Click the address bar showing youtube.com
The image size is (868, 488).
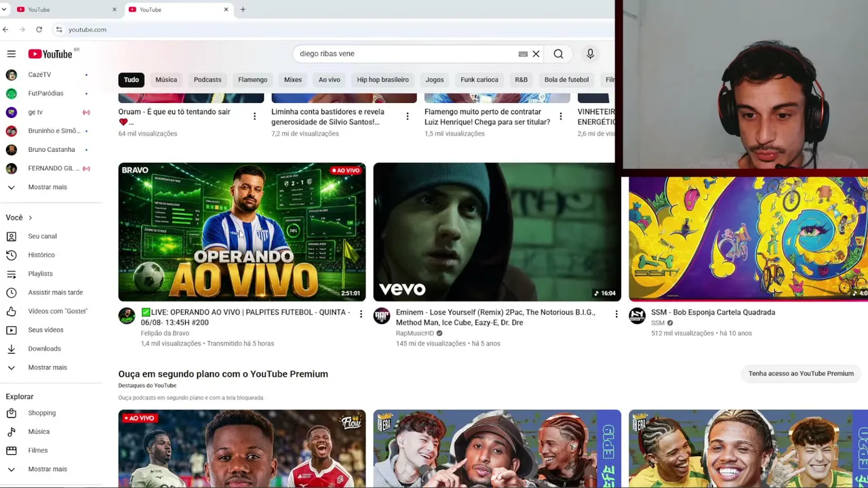tap(332, 30)
